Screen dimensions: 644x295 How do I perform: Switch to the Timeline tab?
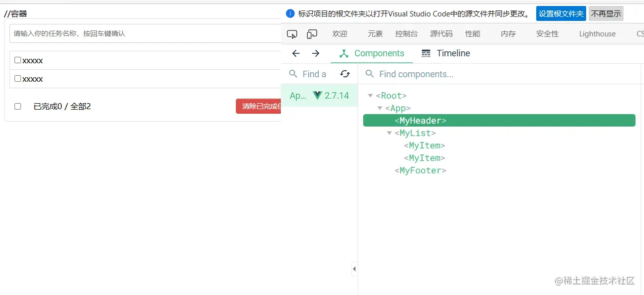click(445, 53)
